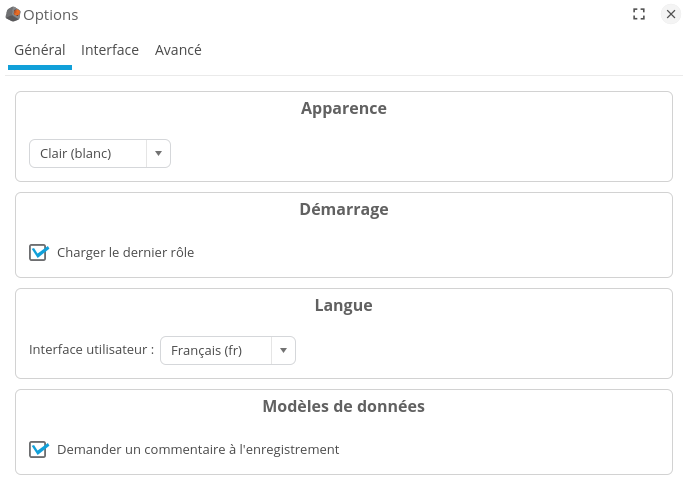Open the Français (fr) language combo box
The height and width of the screenshot is (497, 686).
(x=215, y=351)
